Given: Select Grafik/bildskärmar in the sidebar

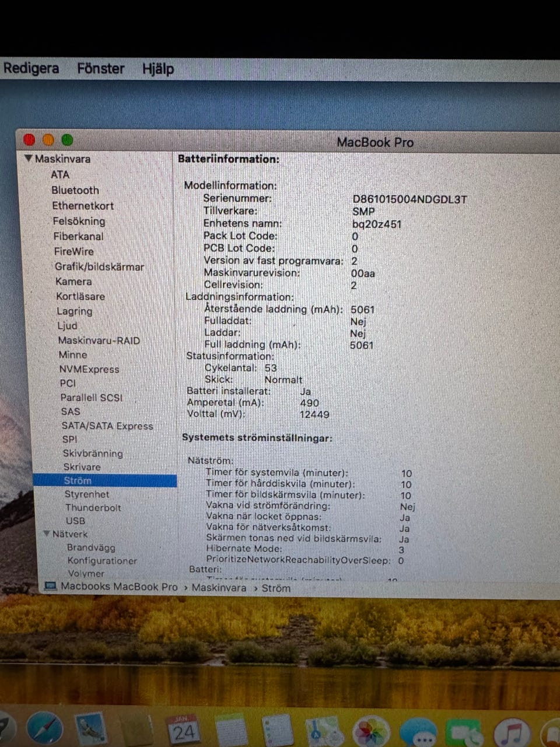Looking at the screenshot, I should pos(99,267).
